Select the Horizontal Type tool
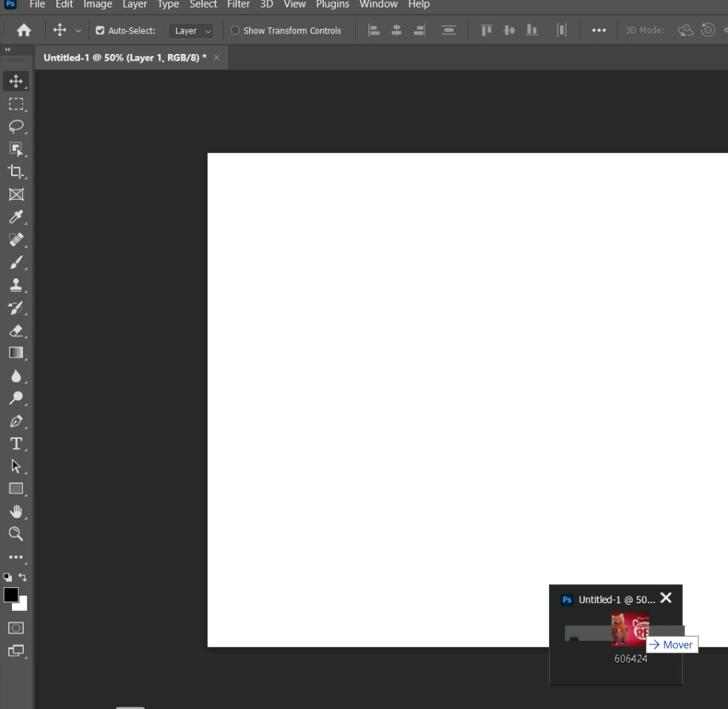728x709 pixels. [16, 443]
